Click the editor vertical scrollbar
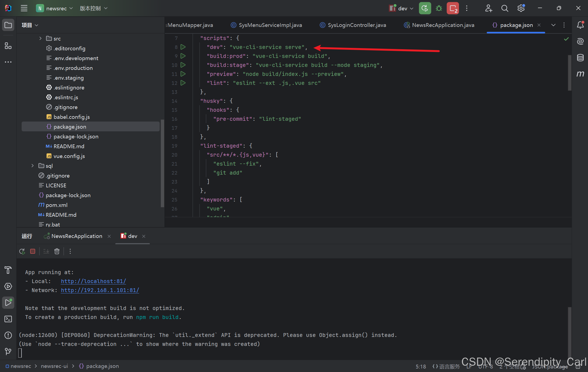The height and width of the screenshot is (372, 588). click(x=569, y=73)
